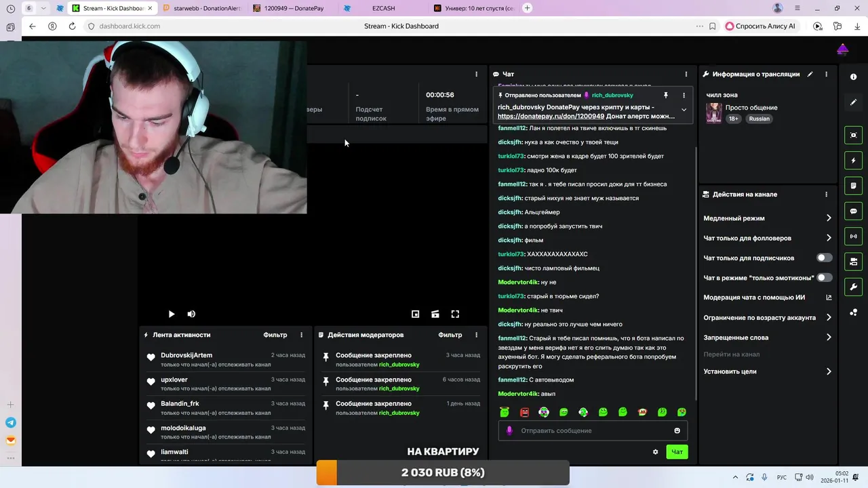Switch to Универ 10 лет спустя tab
The height and width of the screenshot is (488, 868).
tap(474, 8)
